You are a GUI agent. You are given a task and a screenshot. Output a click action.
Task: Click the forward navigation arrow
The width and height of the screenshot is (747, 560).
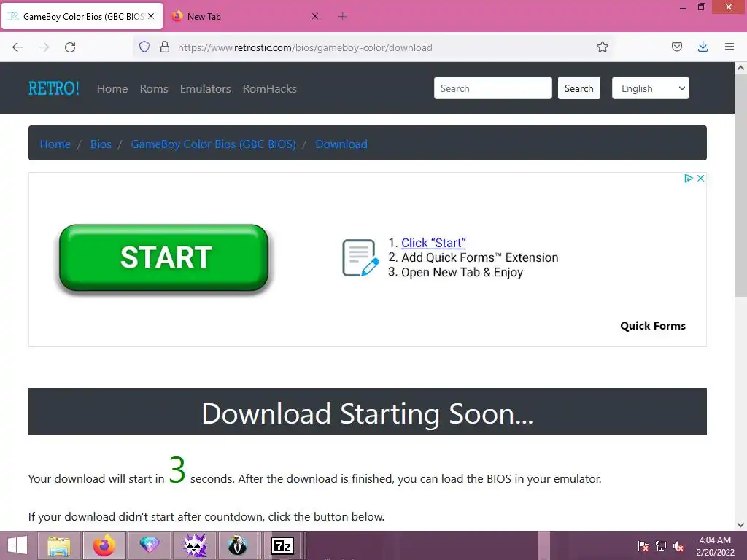click(44, 47)
